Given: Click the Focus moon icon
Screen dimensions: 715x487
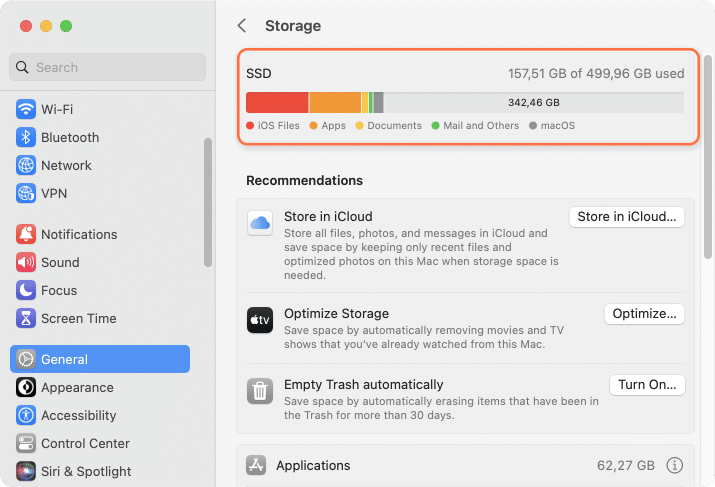Looking at the screenshot, I should tap(26, 290).
